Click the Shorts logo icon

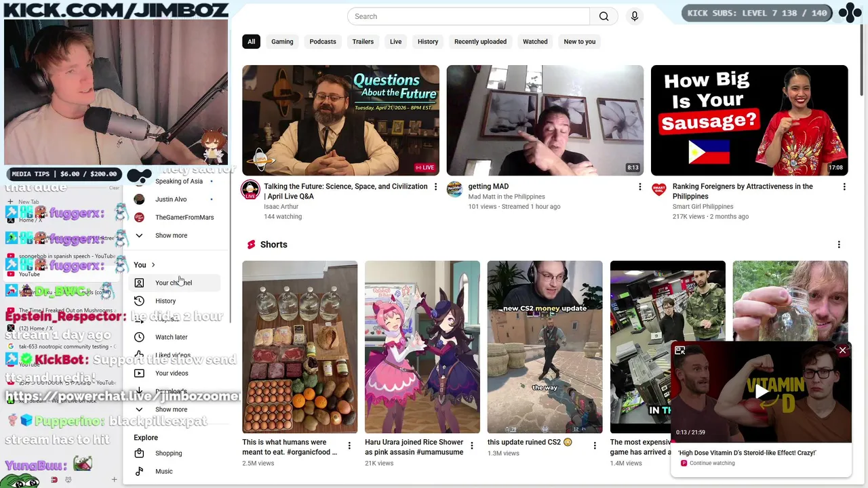pos(251,245)
